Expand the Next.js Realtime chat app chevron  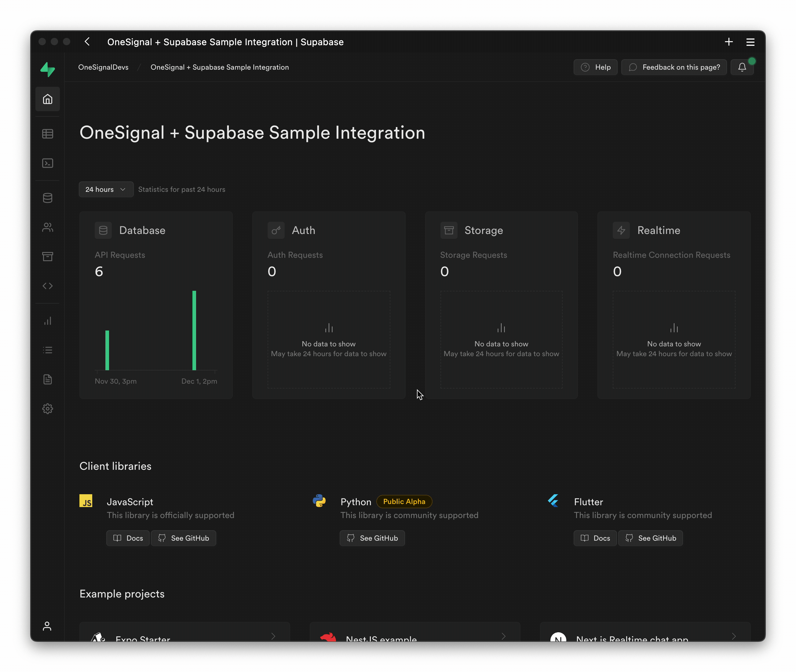coord(734,636)
